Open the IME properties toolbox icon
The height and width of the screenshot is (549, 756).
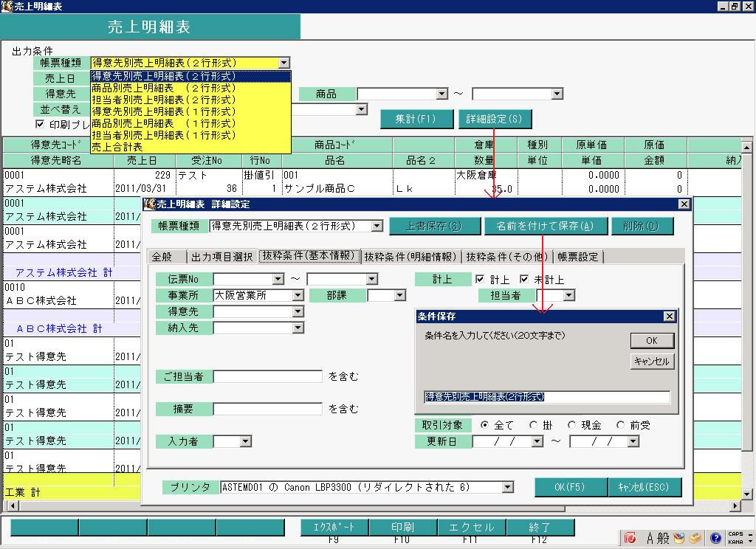point(695,537)
